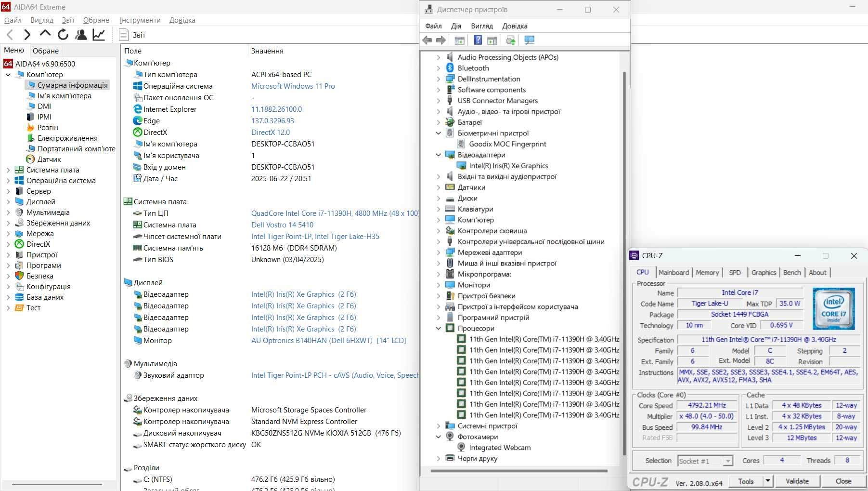Screen dimensions: 868x491
Task: Open AIDA64 user profile icon in toolbar
Action: pyautogui.click(x=81, y=34)
